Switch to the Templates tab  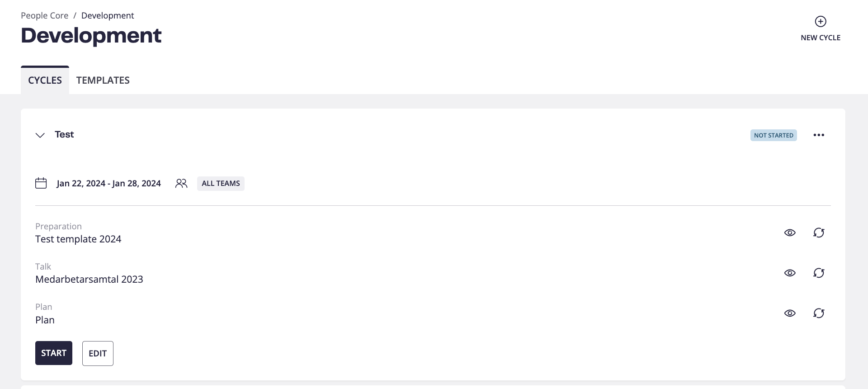point(103,80)
